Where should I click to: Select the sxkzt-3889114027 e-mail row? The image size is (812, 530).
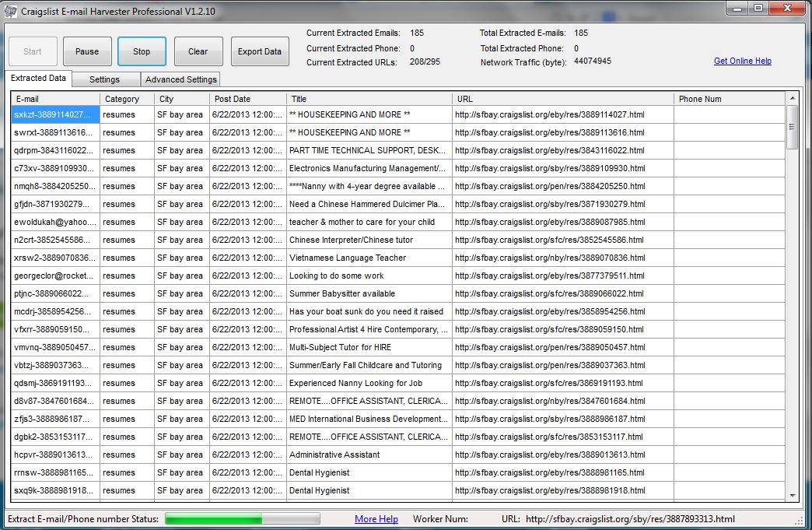tap(55, 114)
